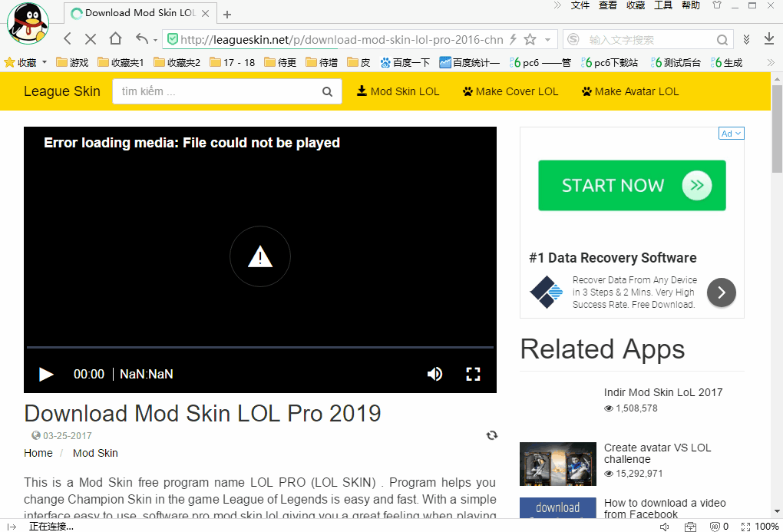Open the 帮助 menu
Screen dimensions: 783x532
(691, 5)
